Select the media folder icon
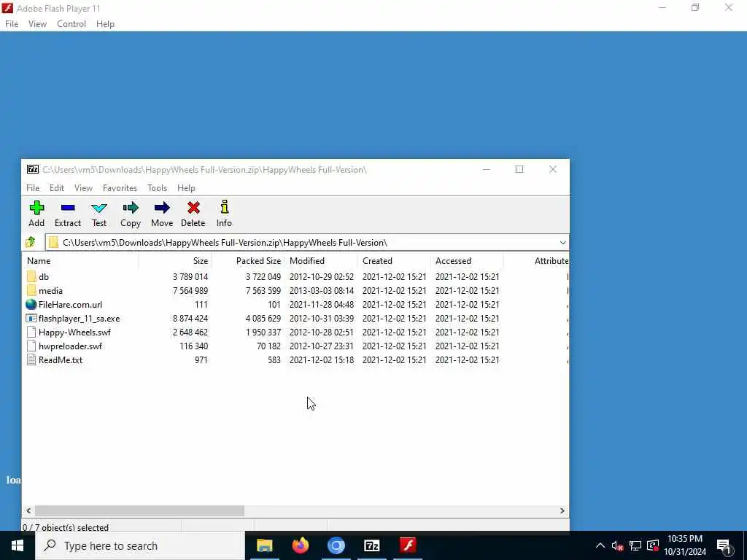Image resolution: width=747 pixels, height=560 pixels. (x=31, y=290)
